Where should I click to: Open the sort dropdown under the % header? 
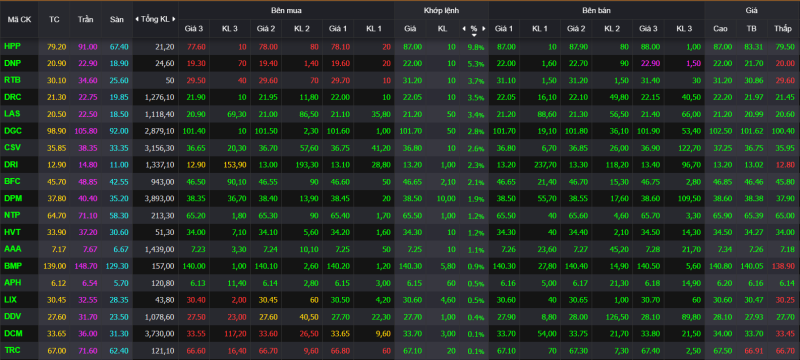pos(474,35)
